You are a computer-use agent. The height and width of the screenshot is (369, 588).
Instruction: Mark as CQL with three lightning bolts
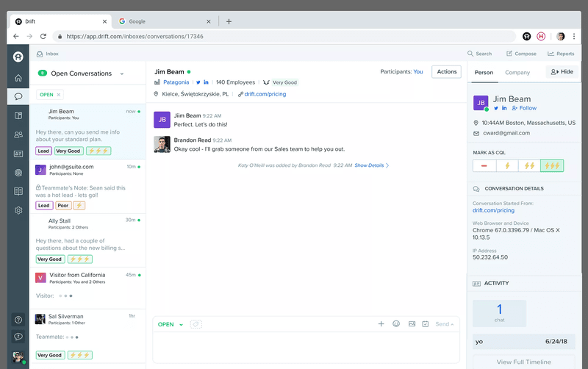click(x=552, y=166)
